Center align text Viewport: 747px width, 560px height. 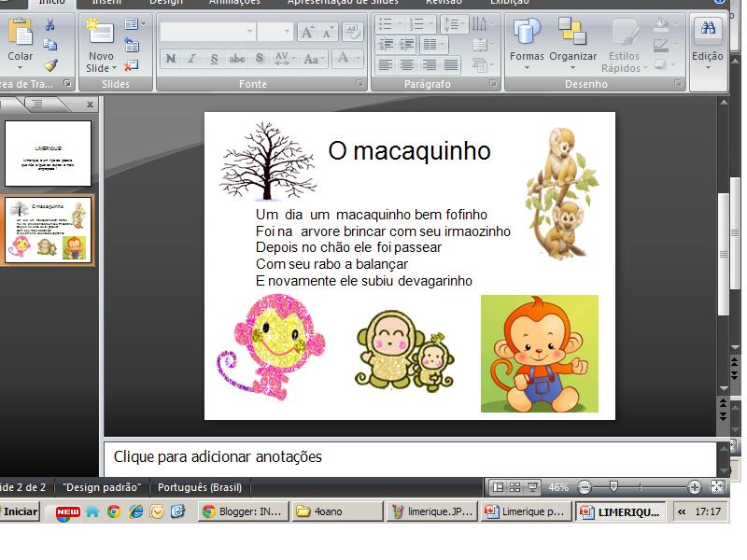coord(407,64)
